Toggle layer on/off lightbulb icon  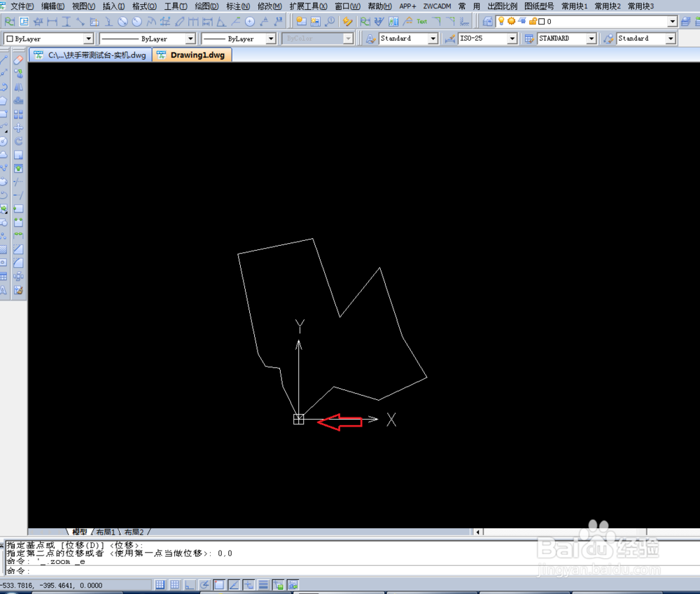[x=501, y=21]
